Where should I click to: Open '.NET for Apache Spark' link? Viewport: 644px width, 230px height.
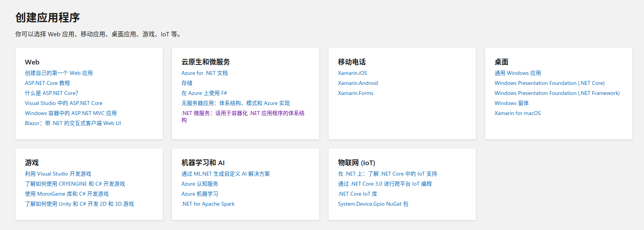point(208,204)
